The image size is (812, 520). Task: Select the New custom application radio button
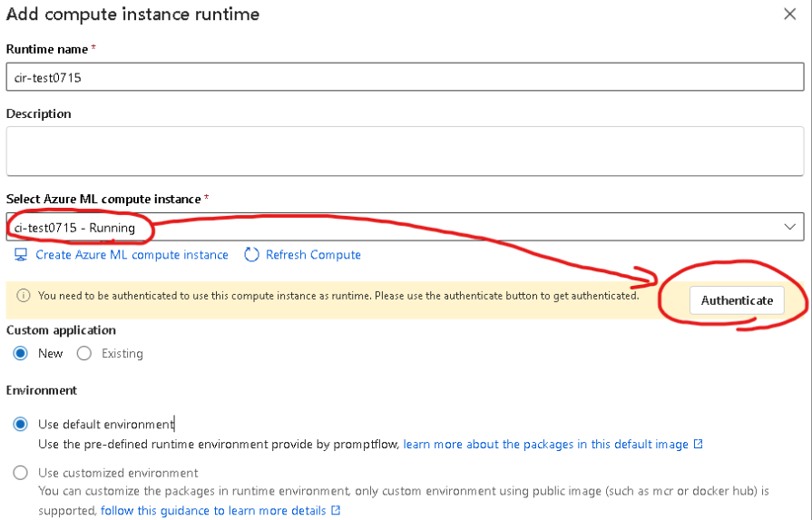tap(21, 353)
